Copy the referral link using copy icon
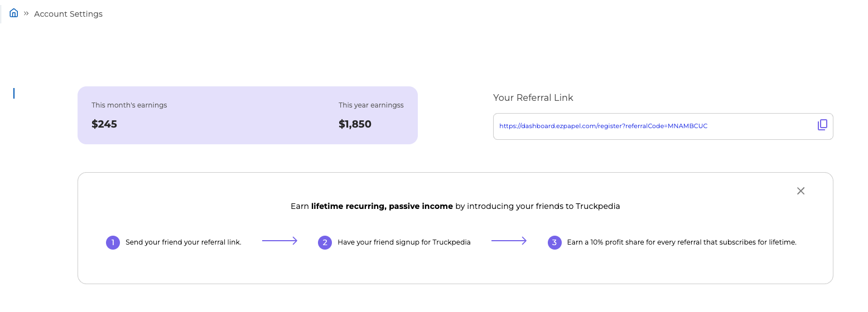This screenshot has width=868, height=312. [822, 125]
